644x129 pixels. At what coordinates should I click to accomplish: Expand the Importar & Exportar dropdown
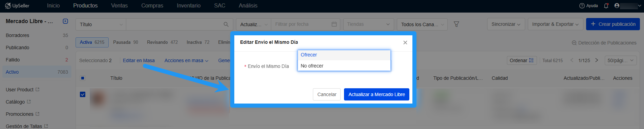555,24
